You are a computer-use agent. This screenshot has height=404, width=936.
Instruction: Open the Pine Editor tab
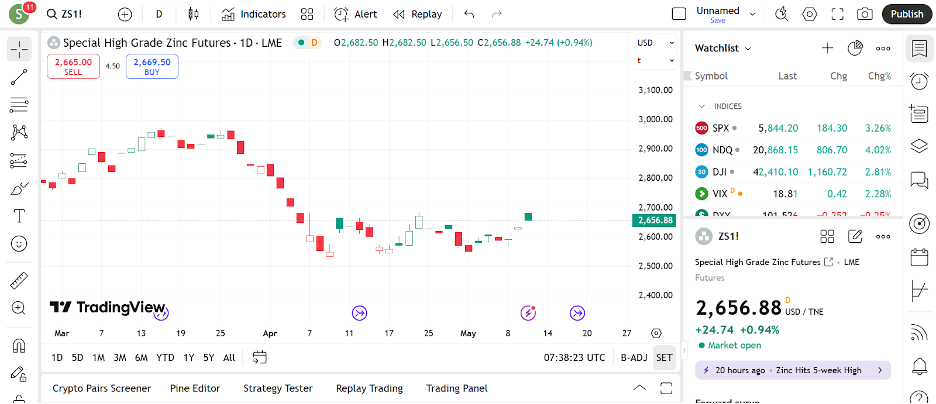coord(195,388)
